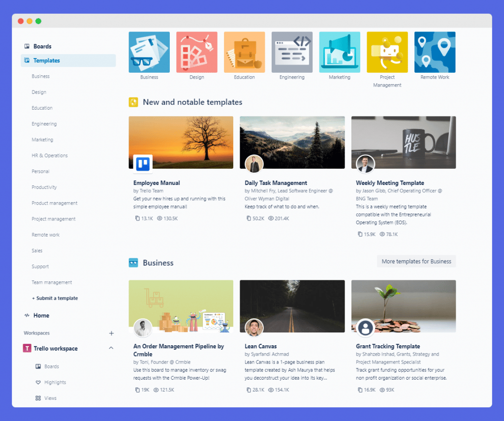The image size is (504, 421).
Task: Click the Employee Manual title
Action: click(157, 183)
